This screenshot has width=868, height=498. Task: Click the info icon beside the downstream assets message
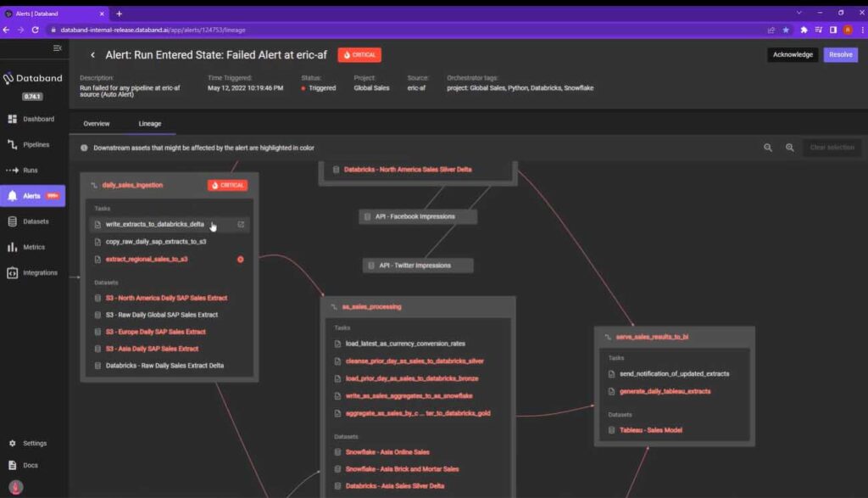coord(84,148)
